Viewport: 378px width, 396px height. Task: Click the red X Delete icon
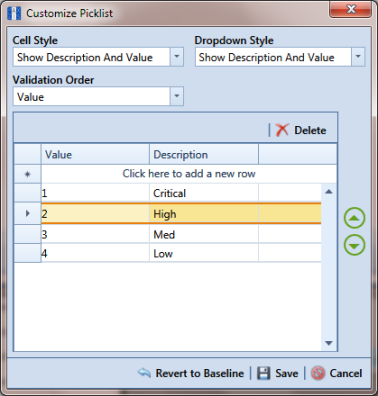pyautogui.click(x=282, y=130)
